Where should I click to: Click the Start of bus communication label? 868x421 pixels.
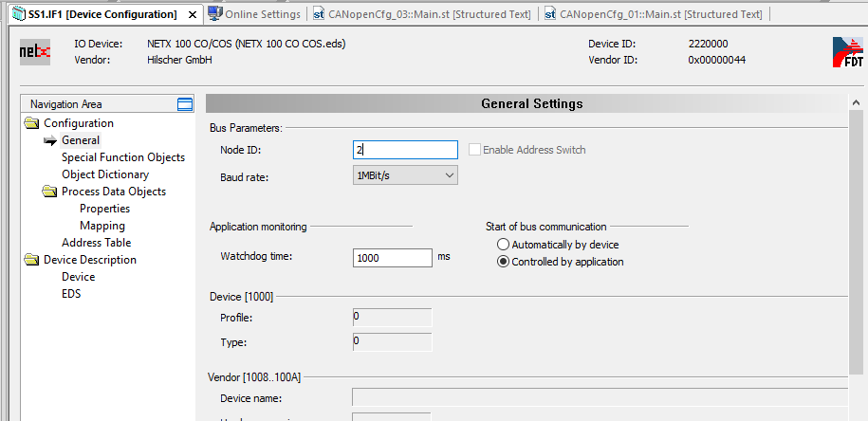[x=545, y=227]
